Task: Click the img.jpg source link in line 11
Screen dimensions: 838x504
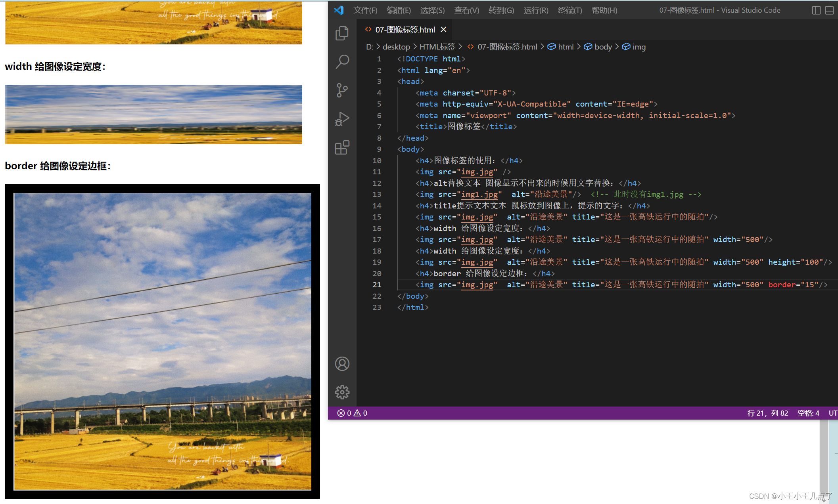Action: [x=477, y=172]
